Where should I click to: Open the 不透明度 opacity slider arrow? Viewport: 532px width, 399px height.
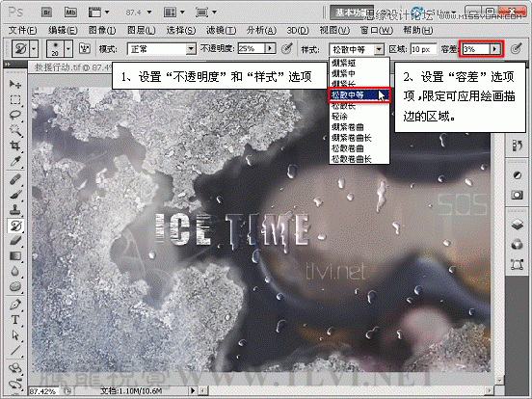coord(270,48)
